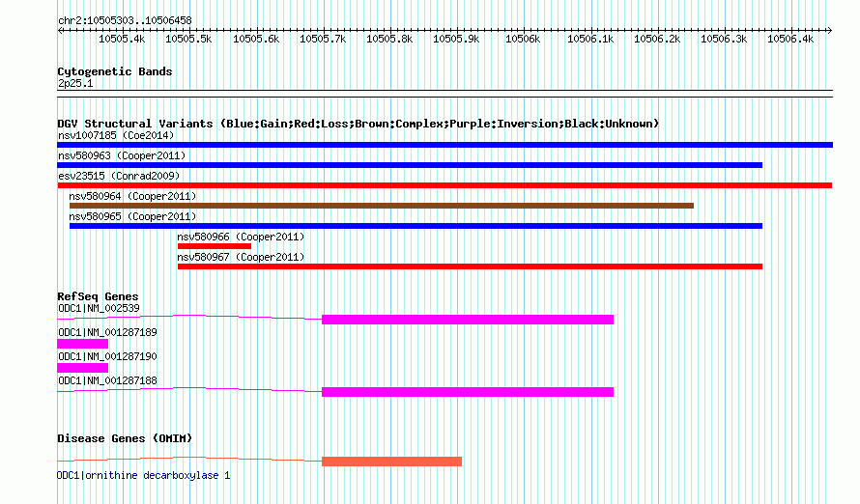
Task: Click the ODC1|NM_001287190 transcript label
Action: [107, 356]
